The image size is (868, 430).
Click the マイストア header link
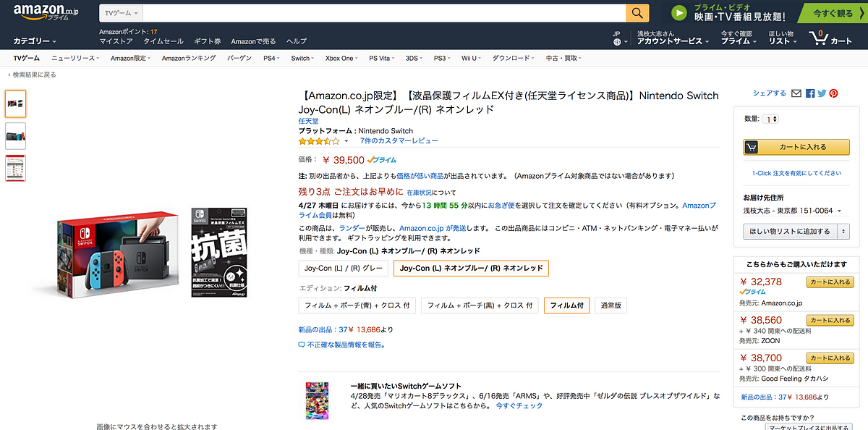116,41
